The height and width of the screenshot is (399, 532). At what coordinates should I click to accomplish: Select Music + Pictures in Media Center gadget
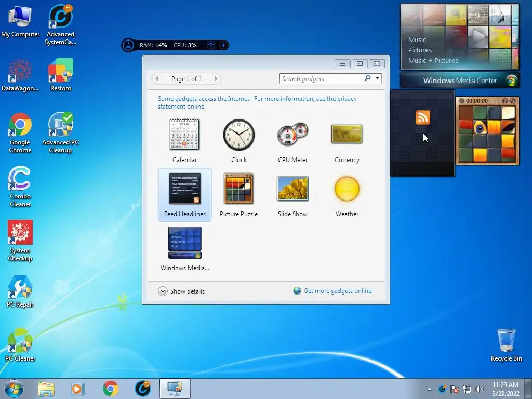(433, 60)
